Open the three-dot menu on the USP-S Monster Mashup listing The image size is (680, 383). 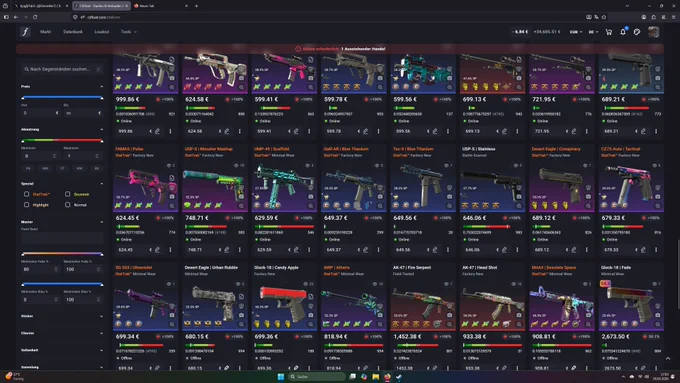[239, 250]
